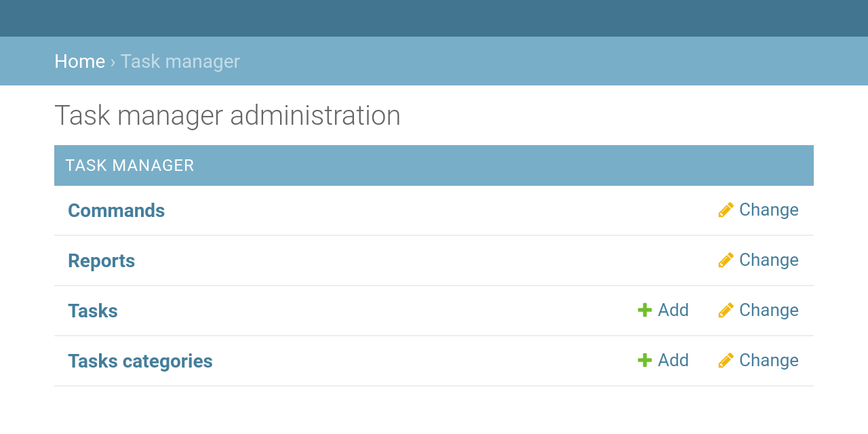The width and height of the screenshot is (868, 434).
Task: Click the Change text link for Reports
Action: pyautogui.click(x=768, y=260)
